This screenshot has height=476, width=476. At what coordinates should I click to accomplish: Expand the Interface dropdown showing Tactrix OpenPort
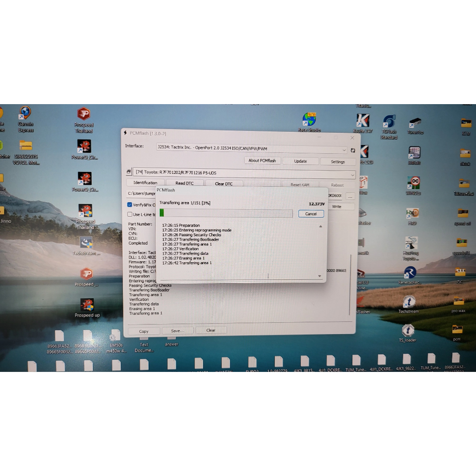tap(251, 149)
